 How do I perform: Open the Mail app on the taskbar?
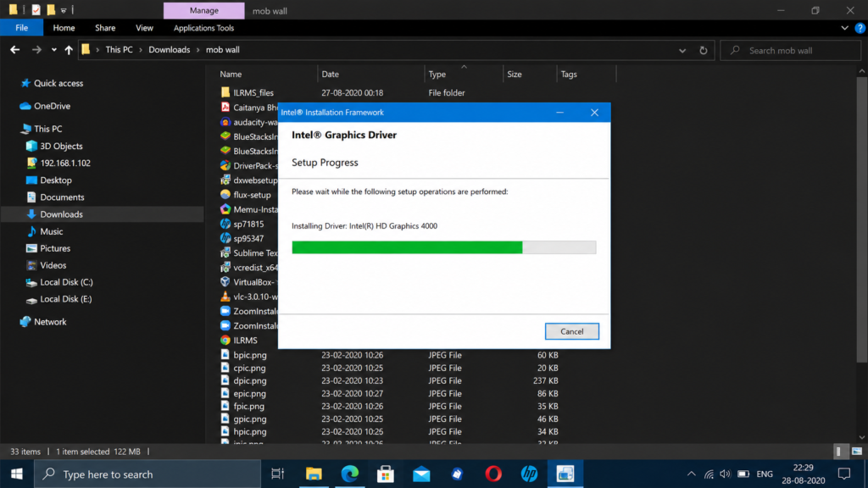click(x=421, y=474)
